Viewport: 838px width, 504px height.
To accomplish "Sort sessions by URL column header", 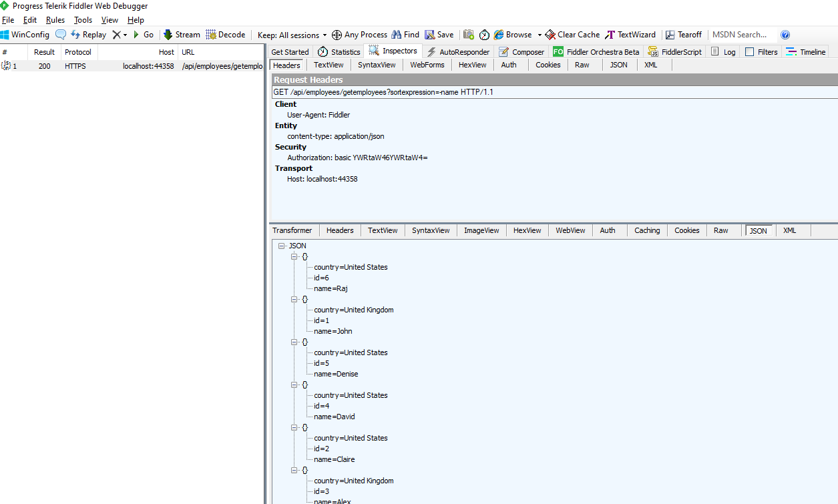I will coord(221,52).
